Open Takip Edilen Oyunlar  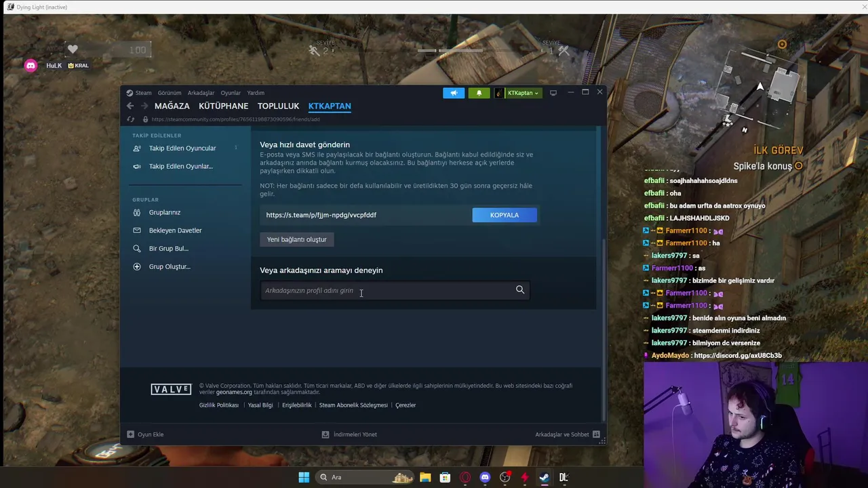[181, 167]
